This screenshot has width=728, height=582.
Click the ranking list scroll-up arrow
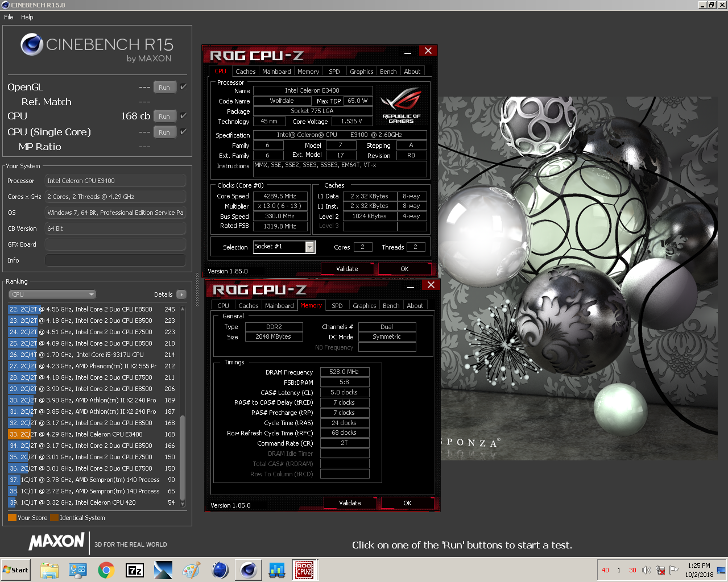pos(183,309)
